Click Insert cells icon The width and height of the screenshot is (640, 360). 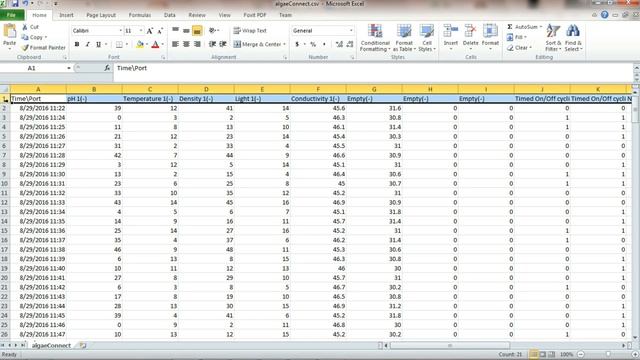coord(451,32)
